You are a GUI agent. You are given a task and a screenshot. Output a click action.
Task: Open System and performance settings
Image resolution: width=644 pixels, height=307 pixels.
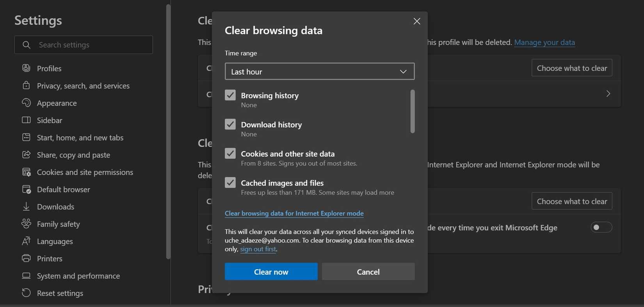pyautogui.click(x=78, y=276)
